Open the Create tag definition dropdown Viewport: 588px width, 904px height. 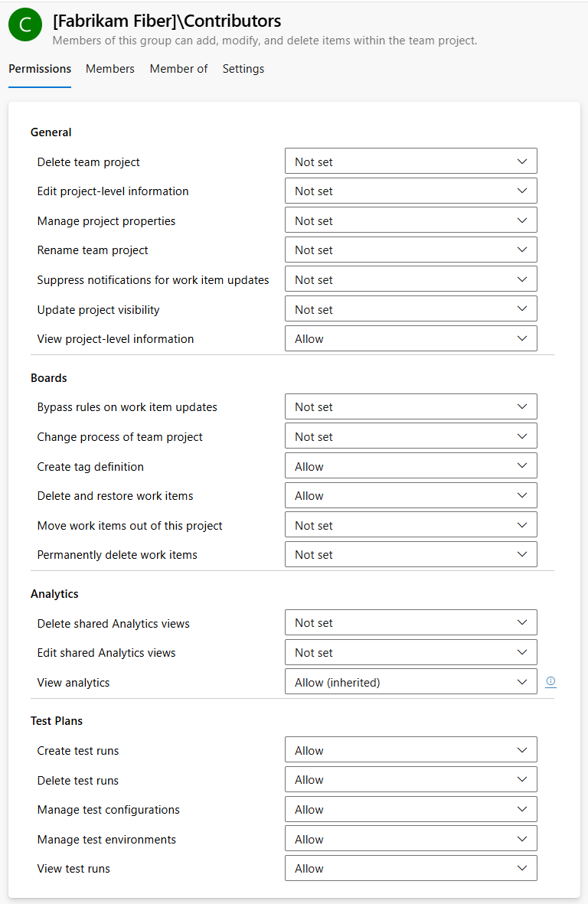pos(410,465)
